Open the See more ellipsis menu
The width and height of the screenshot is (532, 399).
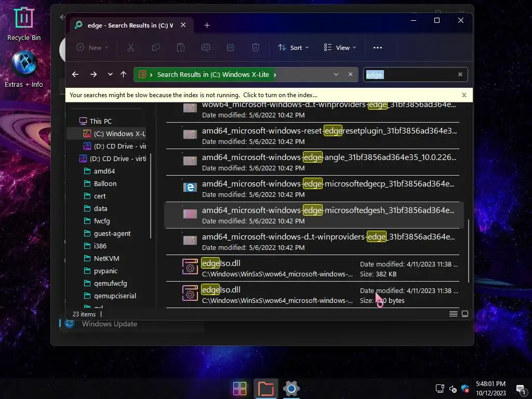tap(378, 47)
